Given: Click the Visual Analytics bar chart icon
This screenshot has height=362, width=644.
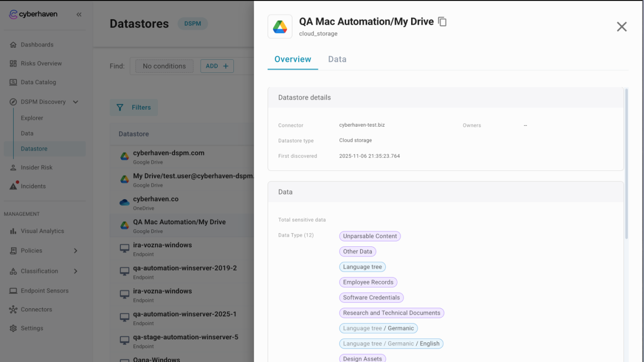Looking at the screenshot, I should coord(13,231).
